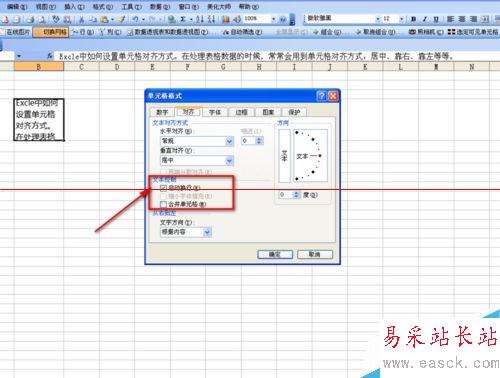The image size is (500, 378).
Task: Click the text orientation dial
Action: click(310, 156)
